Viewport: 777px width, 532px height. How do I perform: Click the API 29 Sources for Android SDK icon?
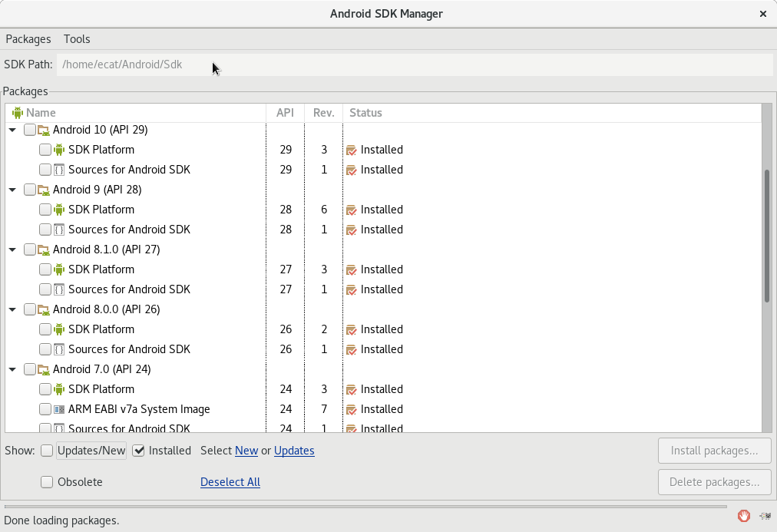point(59,170)
